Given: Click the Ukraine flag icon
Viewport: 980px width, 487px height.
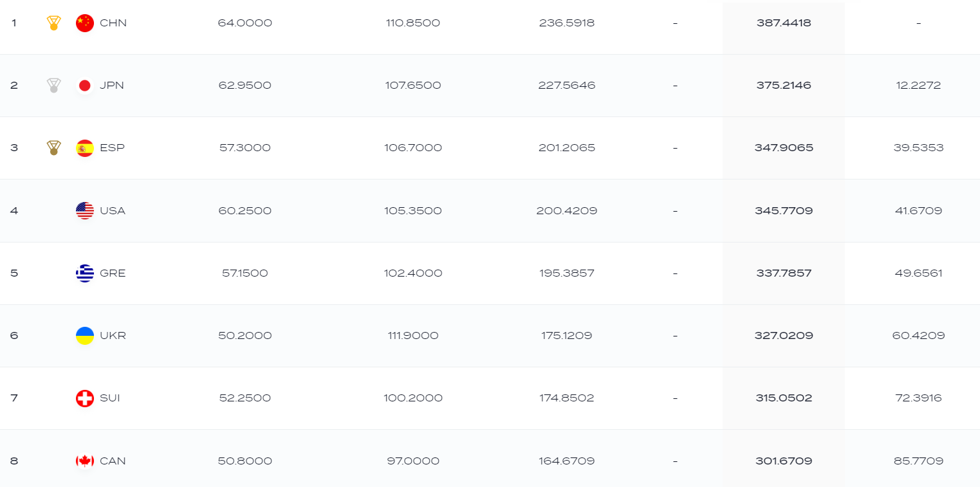Looking at the screenshot, I should (x=85, y=335).
